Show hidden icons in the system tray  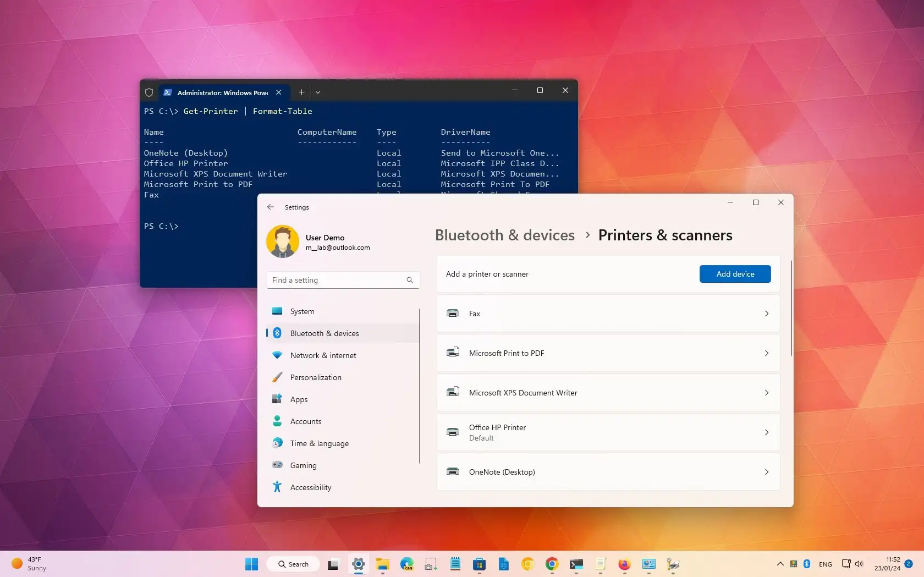[780, 564]
